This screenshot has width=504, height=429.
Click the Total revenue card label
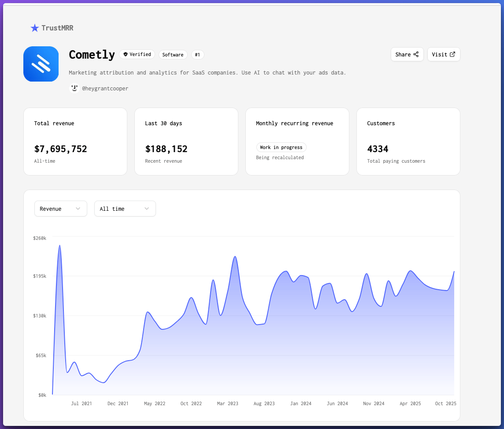54,123
